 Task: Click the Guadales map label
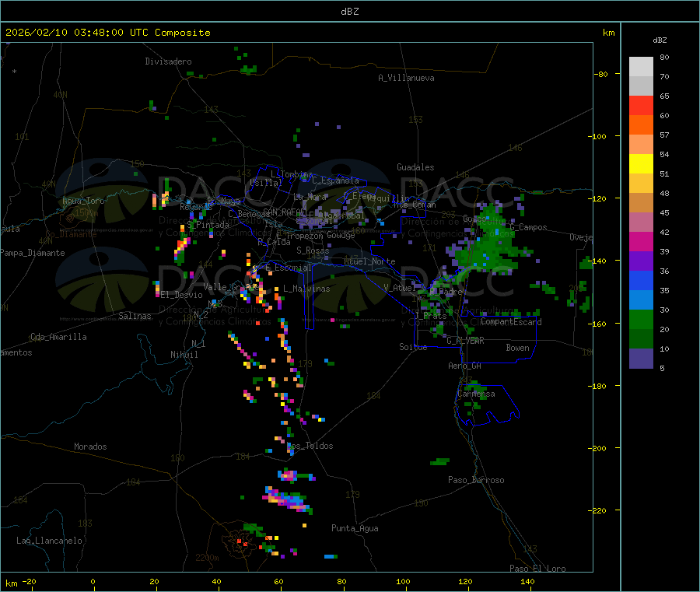point(415,167)
